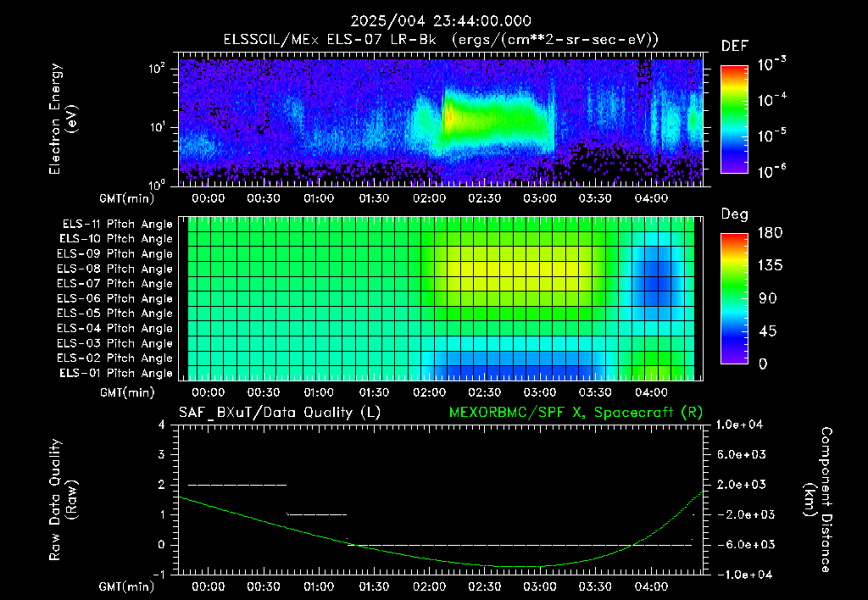Click the 01:00 tick label under the data quality plot

click(319, 587)
